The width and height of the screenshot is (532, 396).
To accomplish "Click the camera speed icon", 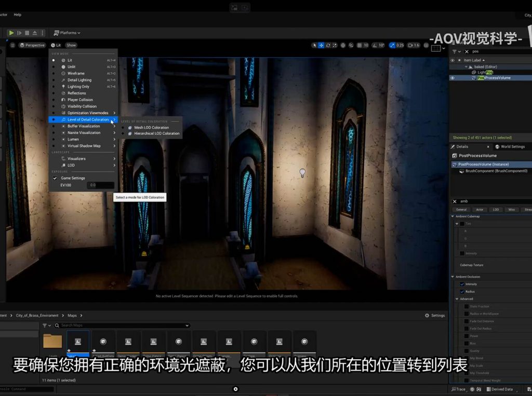I will coord(409,45).
